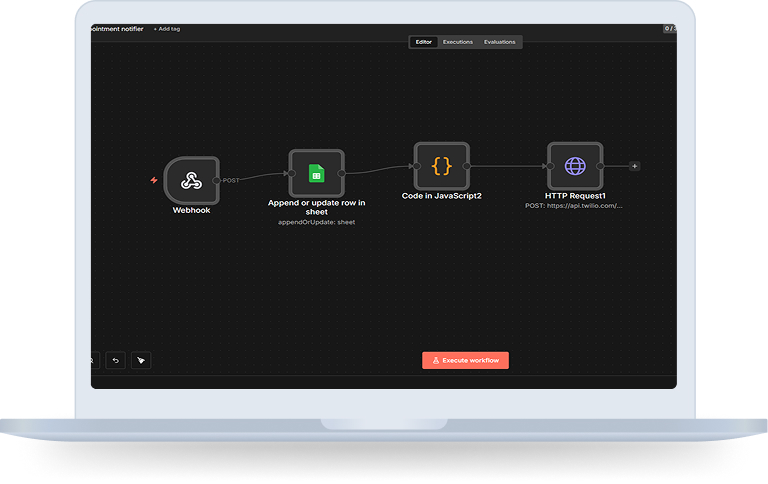768x484 pixels.
Task: Click the Code node's input connector
Action: click(416, 166)
